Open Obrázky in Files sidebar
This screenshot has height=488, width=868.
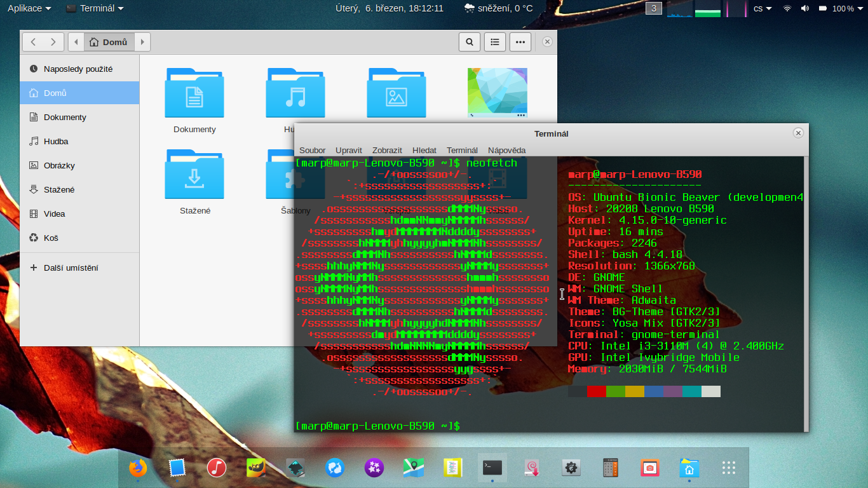point(79,165)
